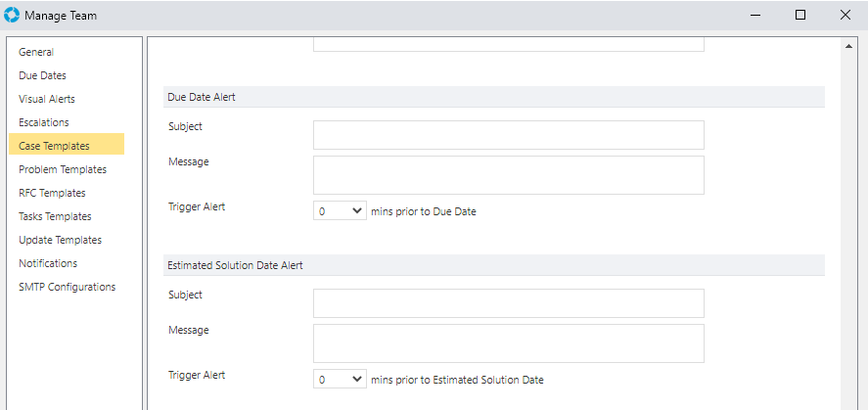Click the scrollbar up arrow
Screen dimensions: 868x410
tap(848, 46)
